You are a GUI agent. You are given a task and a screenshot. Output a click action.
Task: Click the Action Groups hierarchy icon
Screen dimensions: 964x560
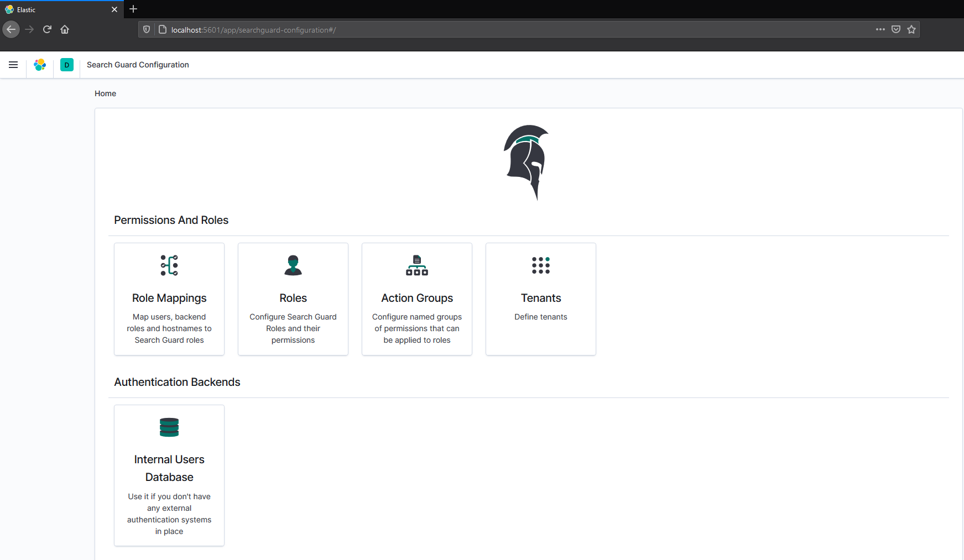417,265
